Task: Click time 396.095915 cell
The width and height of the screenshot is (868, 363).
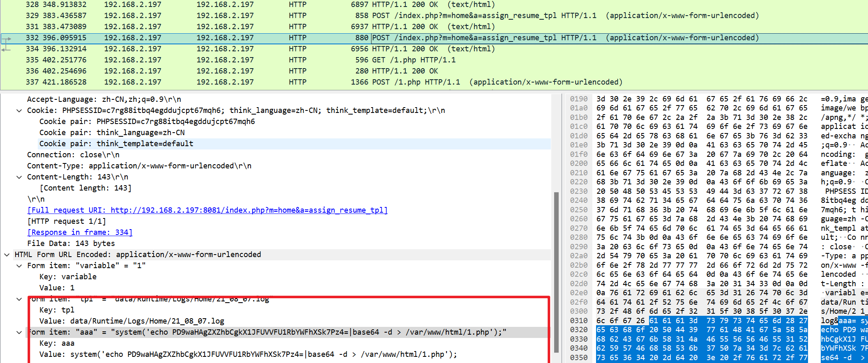Action: pyautogui.click(x=64, y=38)
